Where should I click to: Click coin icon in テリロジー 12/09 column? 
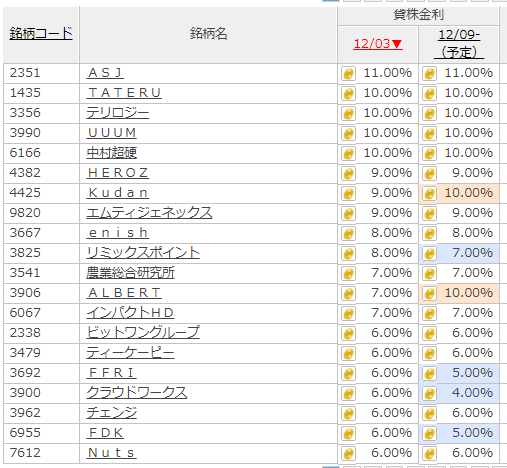429,114
